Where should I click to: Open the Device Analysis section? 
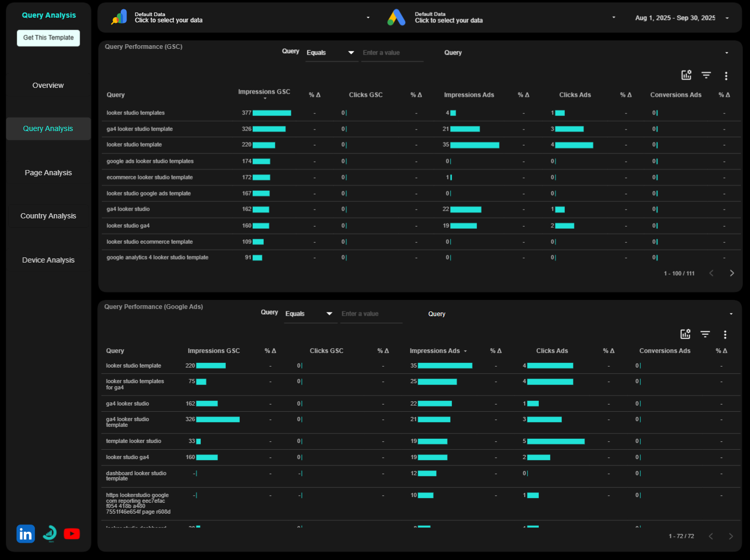tap(48, 259)
